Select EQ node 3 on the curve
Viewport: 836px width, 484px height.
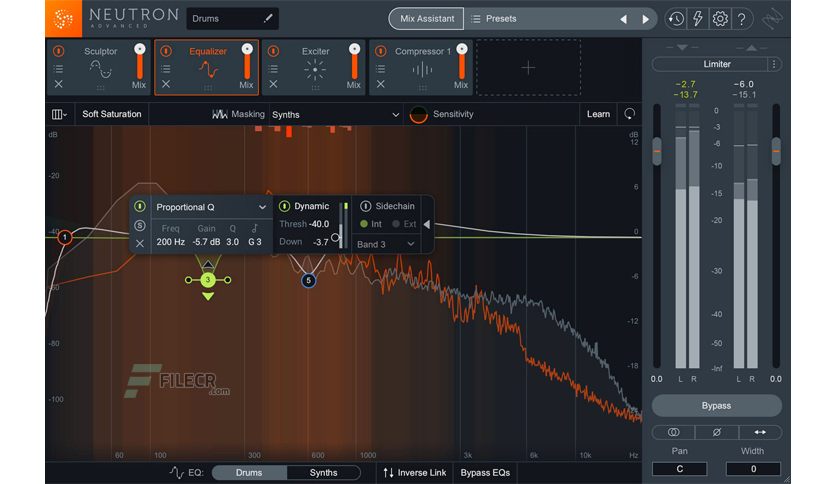point(208,280)
